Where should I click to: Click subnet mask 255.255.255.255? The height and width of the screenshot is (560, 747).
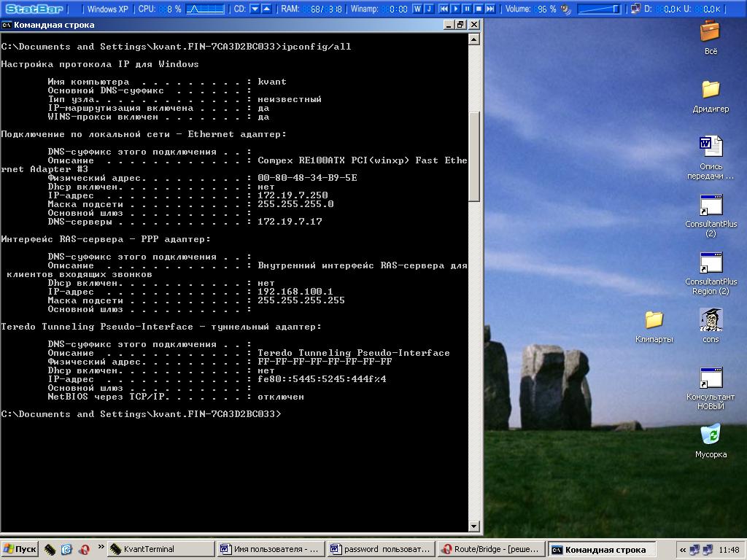coord(301,300)
